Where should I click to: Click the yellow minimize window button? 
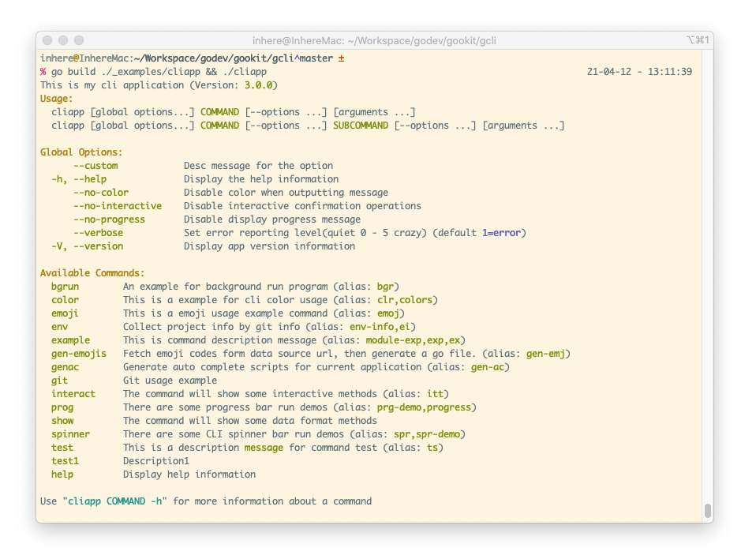point(62,39)
